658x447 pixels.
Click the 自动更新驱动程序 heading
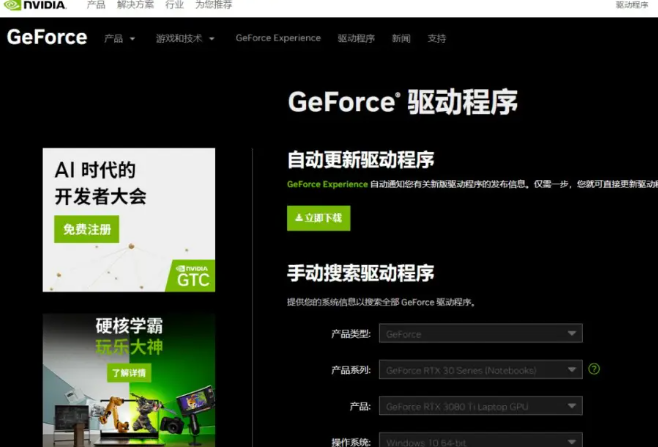point(360,160)
